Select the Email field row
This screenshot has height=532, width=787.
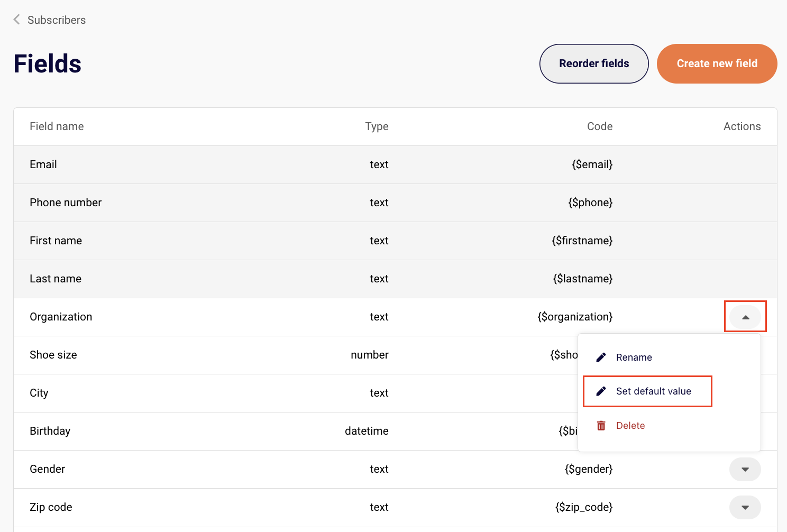coord(212,164)
